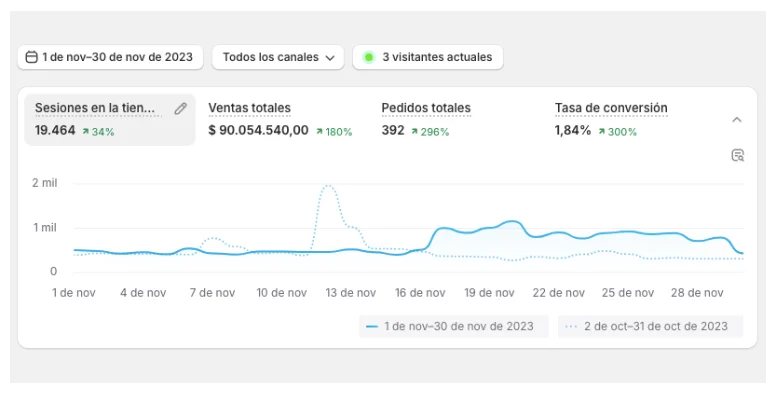Click the solid line peak near 20 de nov
776x394 pixels.
click(512, 221)
